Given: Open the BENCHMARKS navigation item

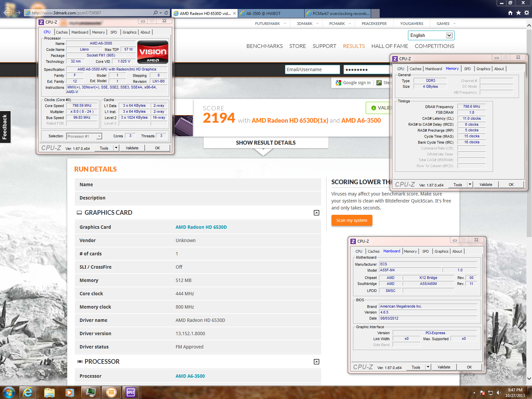Looking at the screenshot, I should (264, 46).
